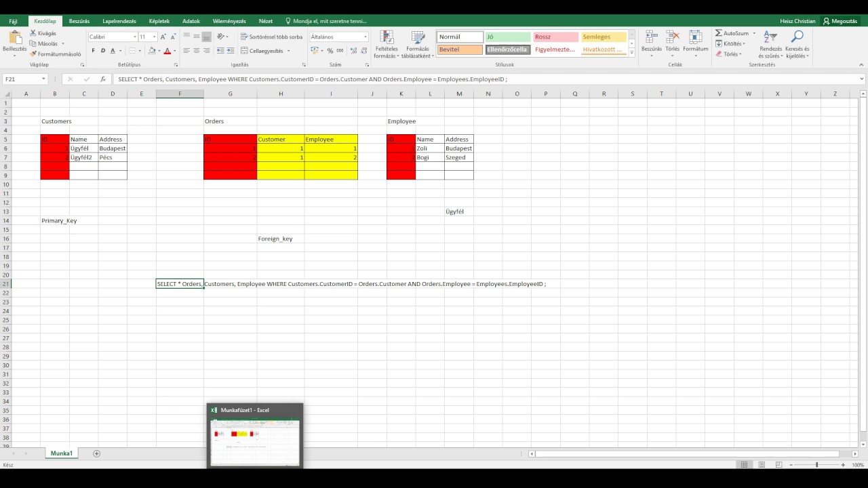Apply the Normál cell style
The image size is (868, 488).
460,37
